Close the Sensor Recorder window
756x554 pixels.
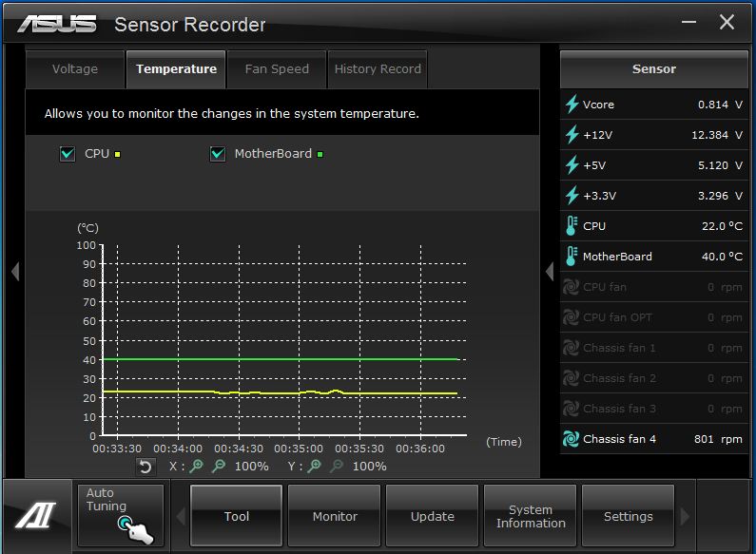[x=727, y=22]
